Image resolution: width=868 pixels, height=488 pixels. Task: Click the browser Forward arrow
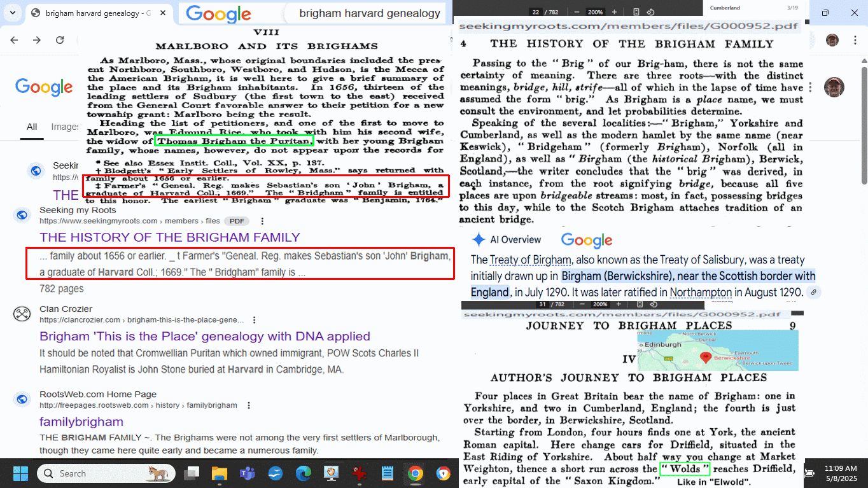(x=37, y=40)
